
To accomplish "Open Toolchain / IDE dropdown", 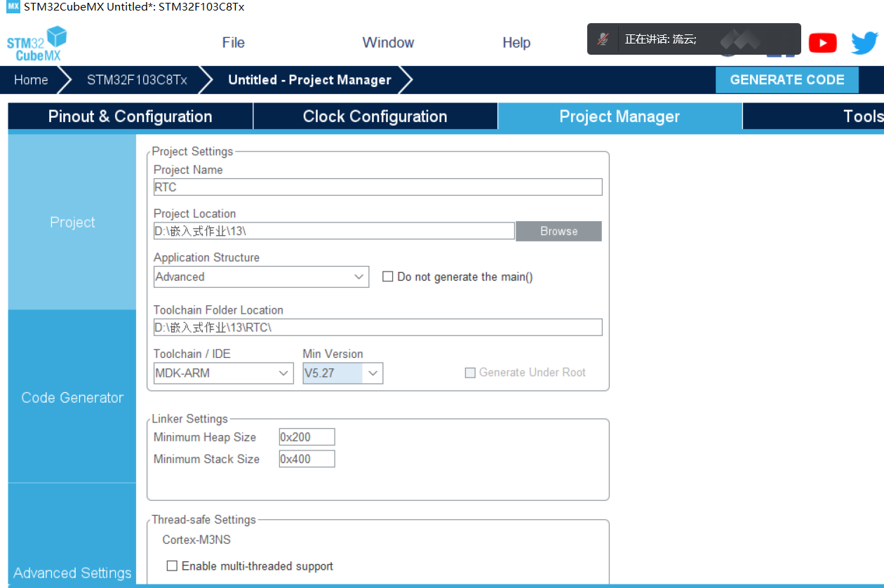I will click(x=223, y=373).
